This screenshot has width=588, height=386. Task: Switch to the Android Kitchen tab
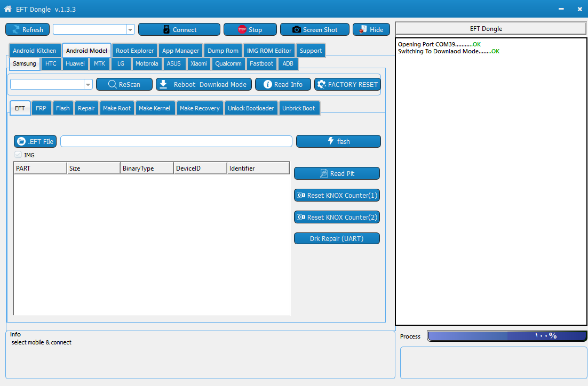tap(35, 51)
